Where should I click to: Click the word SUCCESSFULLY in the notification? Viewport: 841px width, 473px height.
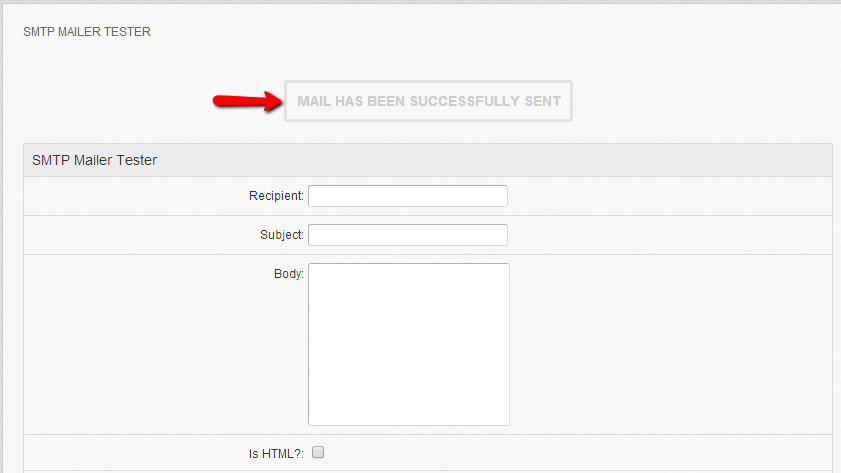[465, 101]
